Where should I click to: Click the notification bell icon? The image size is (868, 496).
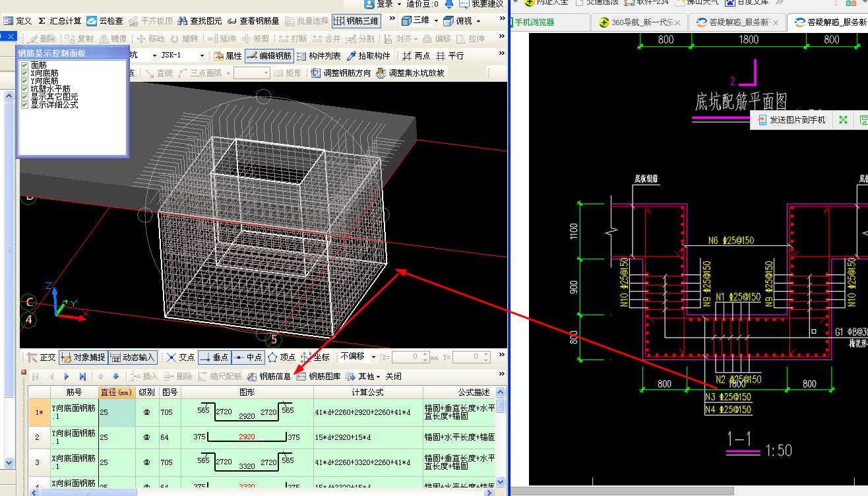coord(449,4)
